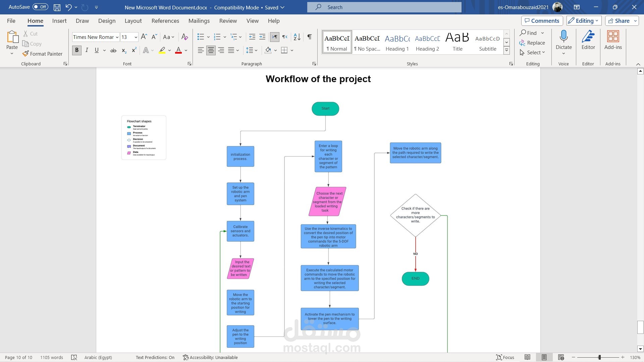Image resolution: width=644 pixels, height=362 pixels.
Task: Apply superscript formatting
Action: pyautogui.click(x=134, y=50)
